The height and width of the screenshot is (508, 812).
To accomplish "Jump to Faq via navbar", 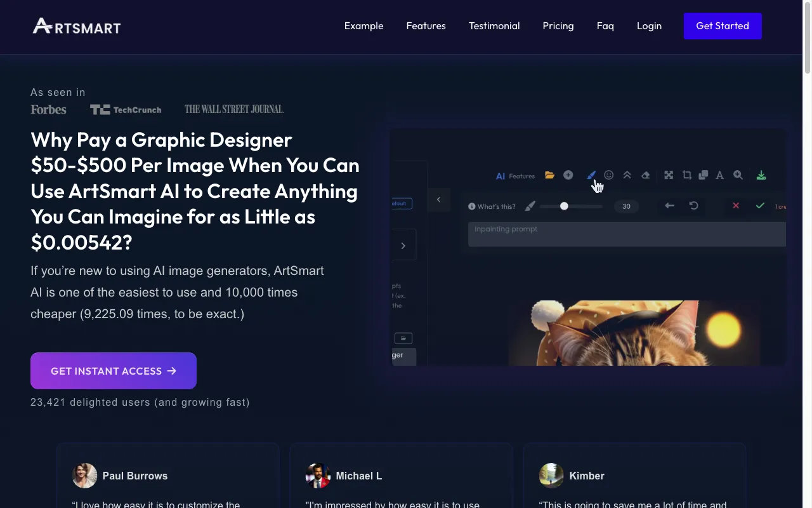I will 605,26.
